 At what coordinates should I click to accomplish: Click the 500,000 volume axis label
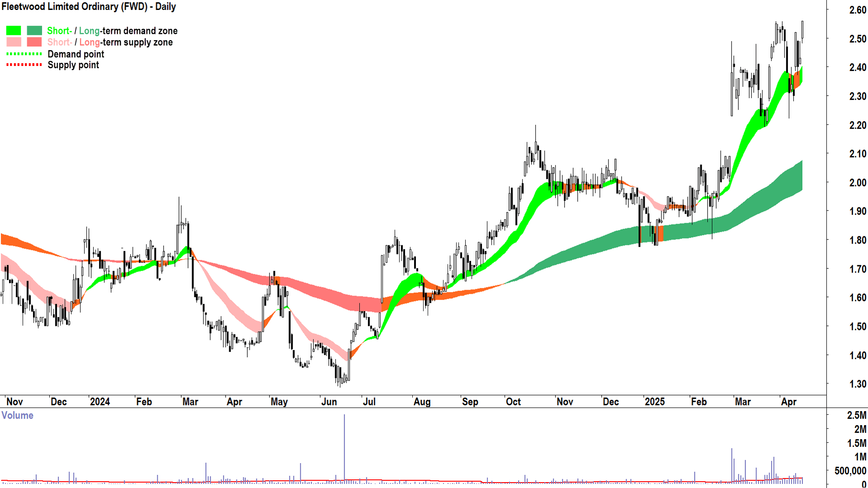click(850, 471)
